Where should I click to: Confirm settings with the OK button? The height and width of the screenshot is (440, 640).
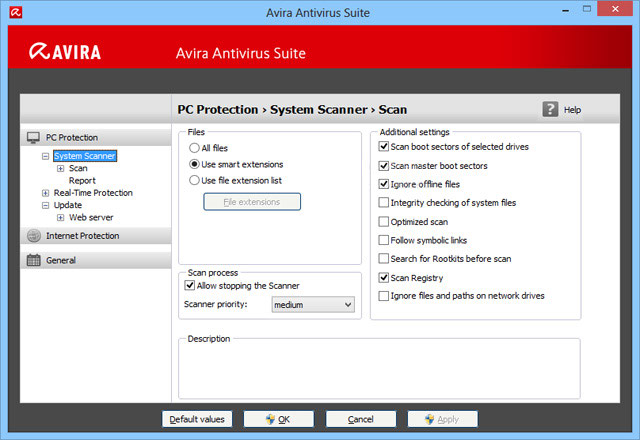(279, 419)
